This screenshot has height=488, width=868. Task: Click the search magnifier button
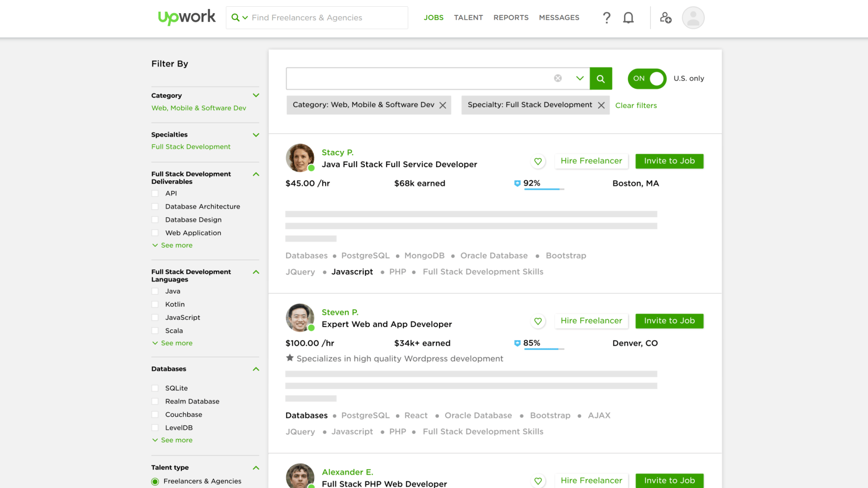[601, 78]
